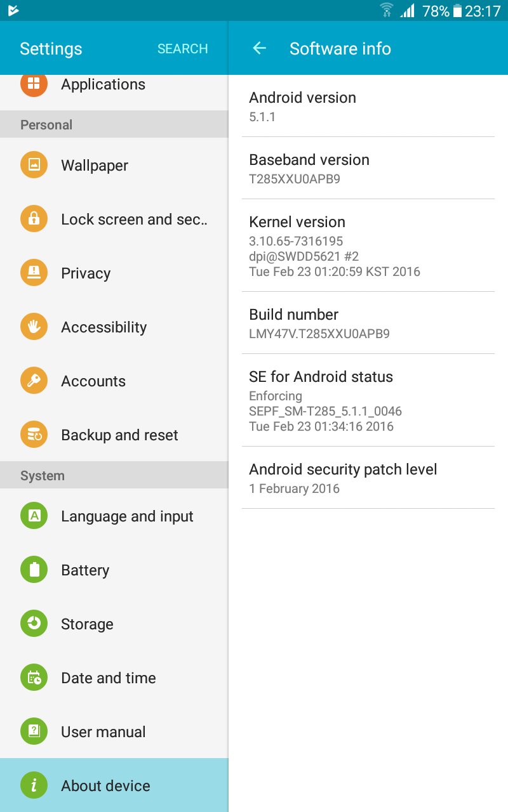This screenshot has height=812, width=508.
Task: Open the User manual icon
Action: (34, 731)
